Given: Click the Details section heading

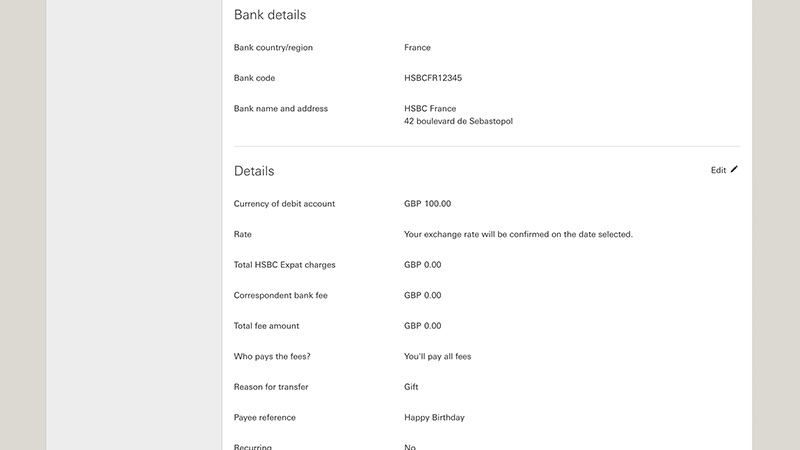Looking at the screenshot, I should (254, 171).
